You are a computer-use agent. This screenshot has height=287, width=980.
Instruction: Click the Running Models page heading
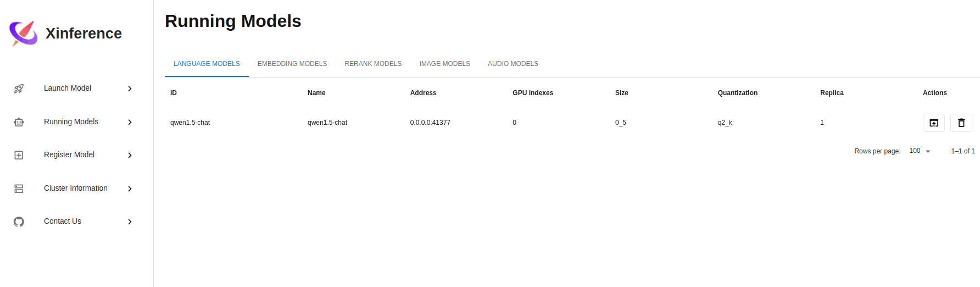click(233, 21)
